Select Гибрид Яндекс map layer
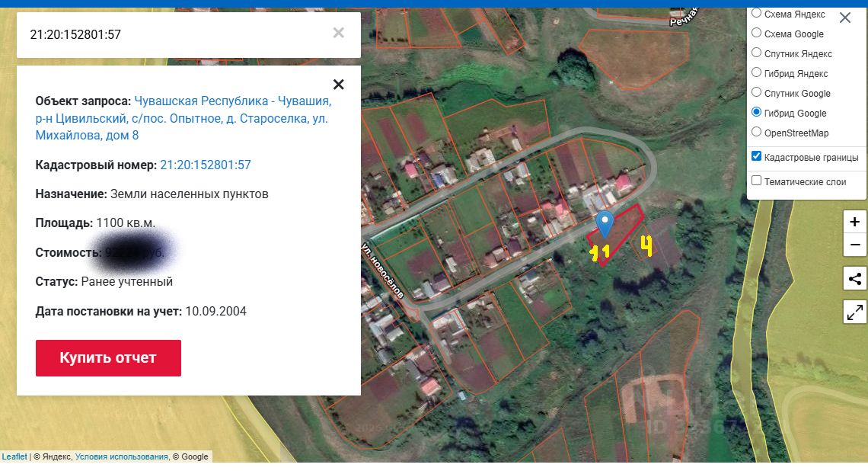The height and width of the screenshot is (474, 868). pyautogui.click(x=756, y=72)
